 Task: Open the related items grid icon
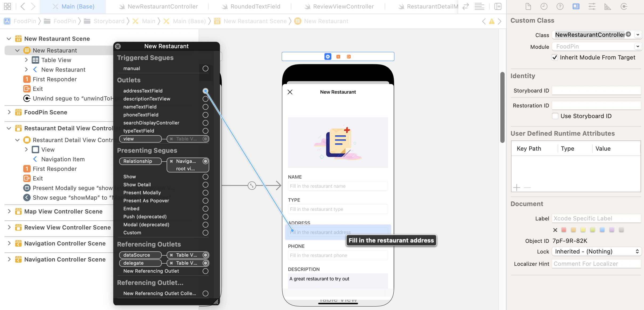pyautogui.click(x=7, y=6)
